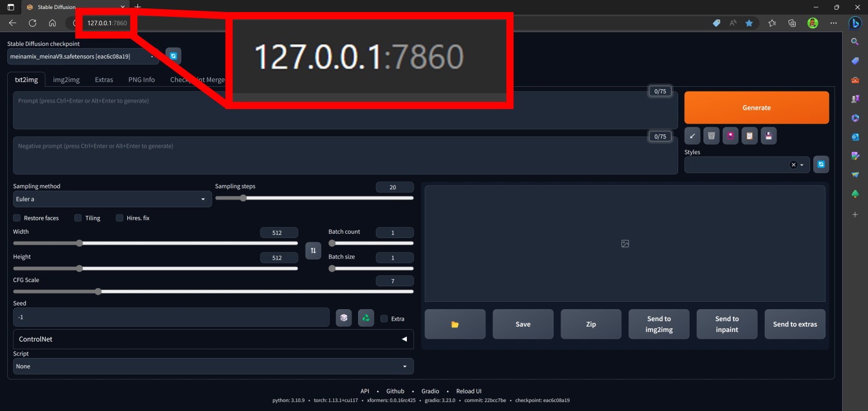Open extra networks with the pink card icon
Screen dimensions: 868x411
click(x=731, y=136)
